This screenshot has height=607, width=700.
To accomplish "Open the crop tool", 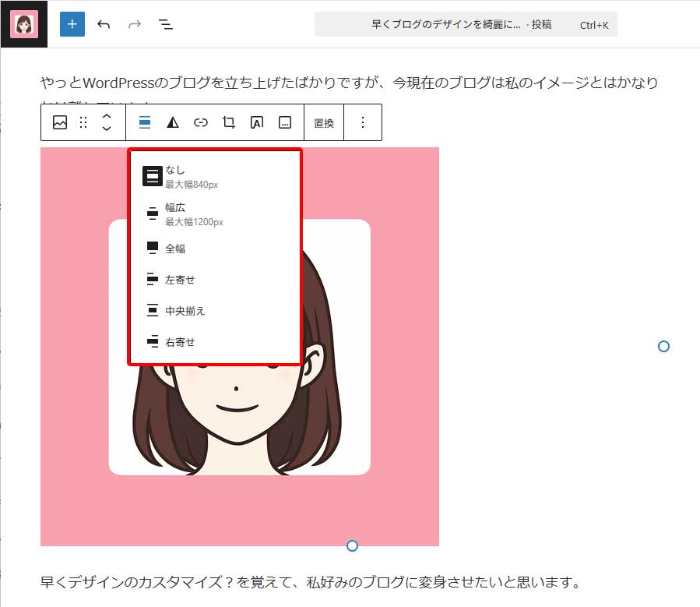I will coord(229,122).
